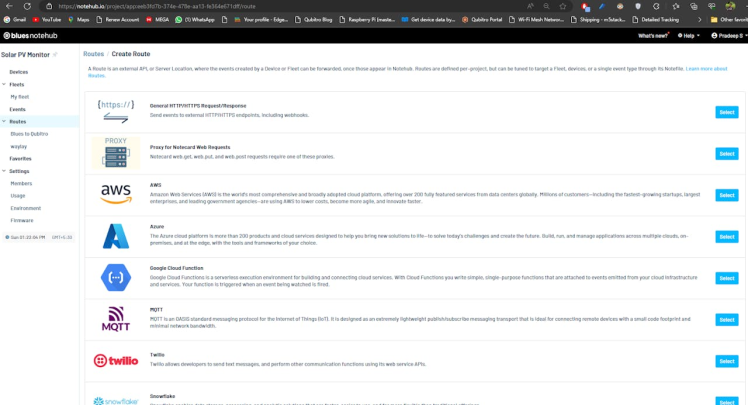Open My fleet in sidebar
Viewport: 748px width, 405px height.
coord(20,97)
